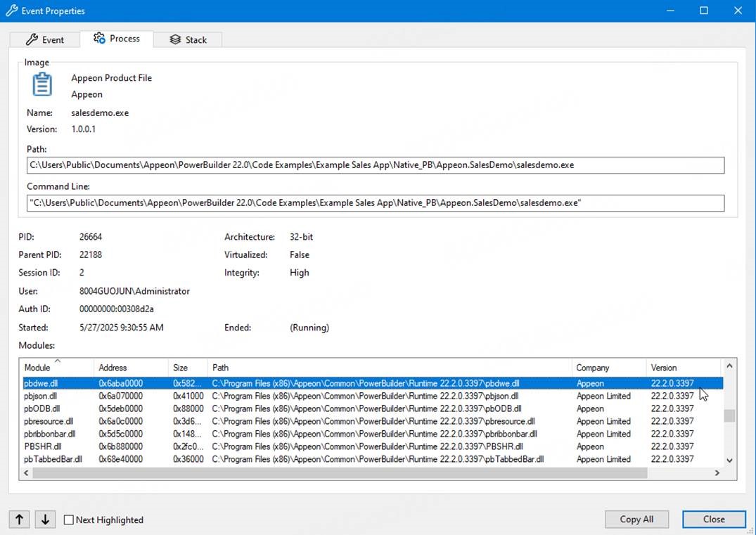
Task: Enable the Next Highlighted checkbox
Action: [x=69, y=520]
